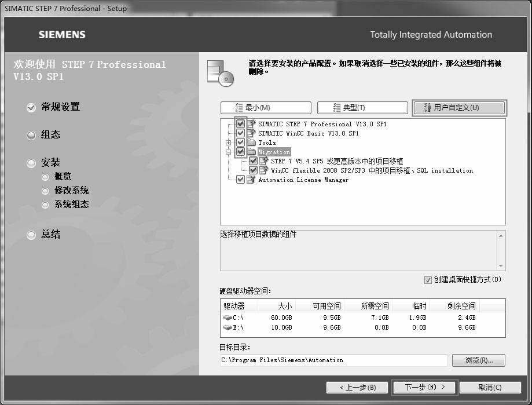
Task: Cancel setup with 取消(C)
Action: click(x=490, y=388)
